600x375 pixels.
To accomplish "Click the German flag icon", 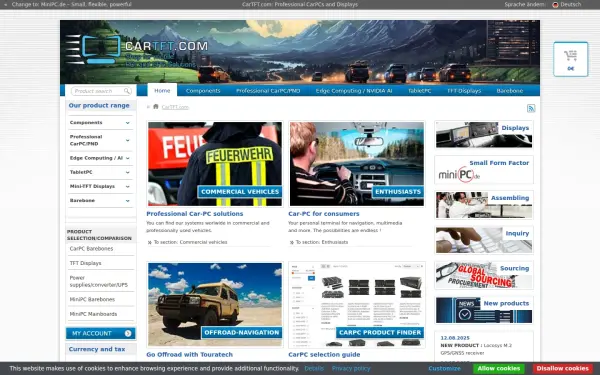I will [x=555, y=5].
